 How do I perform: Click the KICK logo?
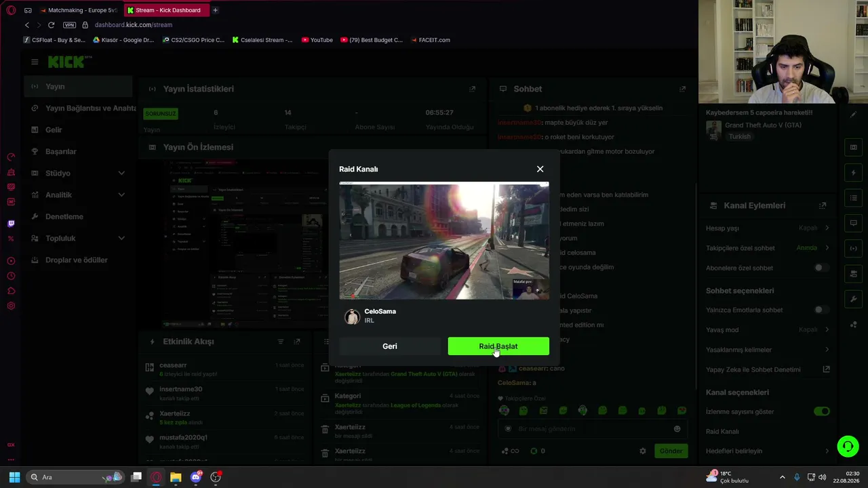(67, 62)
